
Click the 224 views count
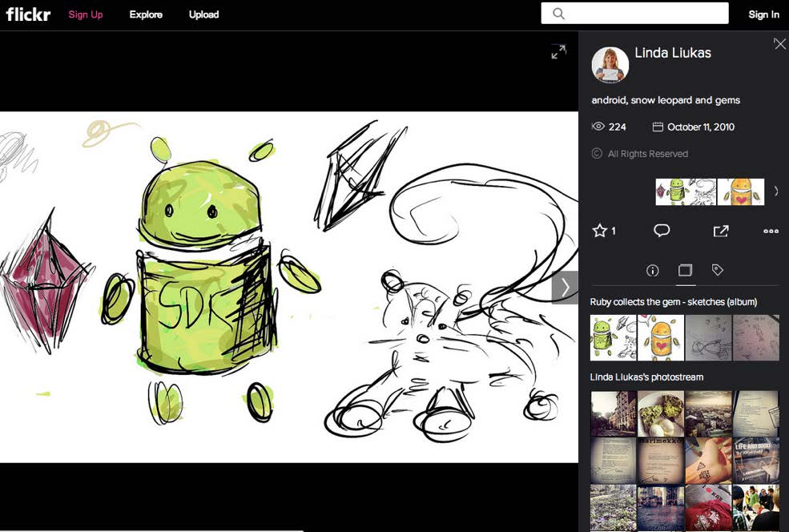[617, 127]
